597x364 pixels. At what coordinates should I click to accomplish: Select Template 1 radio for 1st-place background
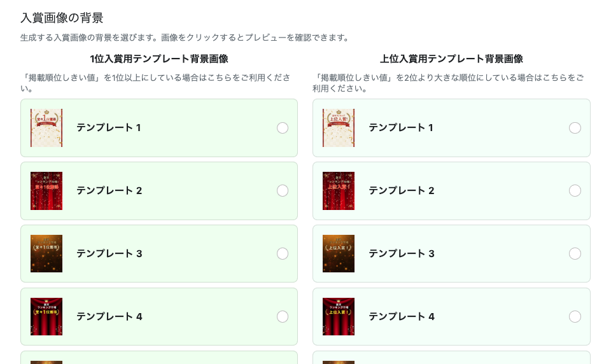[283, 128]
